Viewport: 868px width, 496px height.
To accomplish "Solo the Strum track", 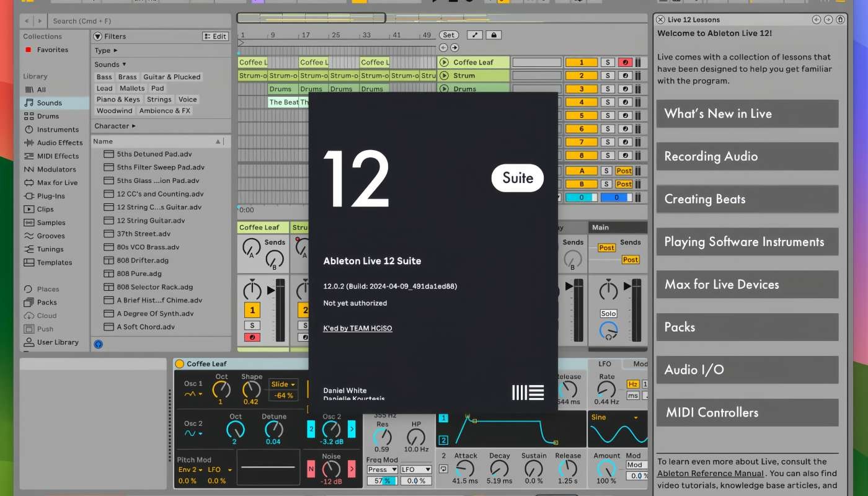I will (x=608, y=76).
